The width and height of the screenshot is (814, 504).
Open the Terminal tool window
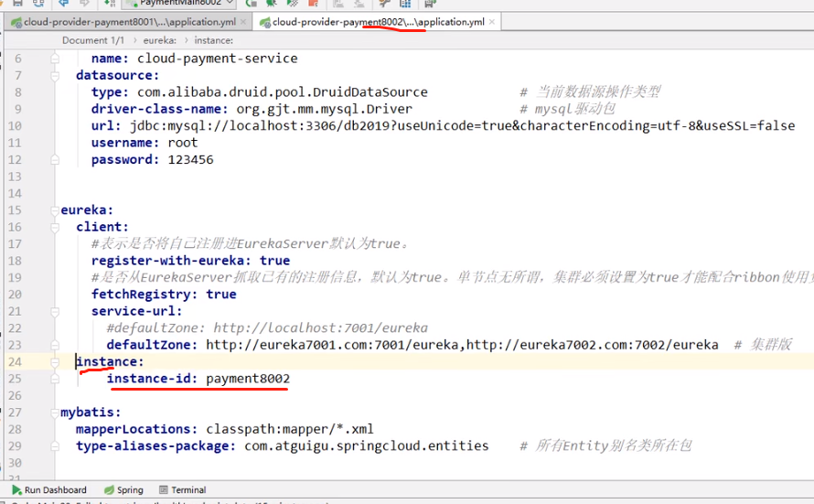coord(182,489)
